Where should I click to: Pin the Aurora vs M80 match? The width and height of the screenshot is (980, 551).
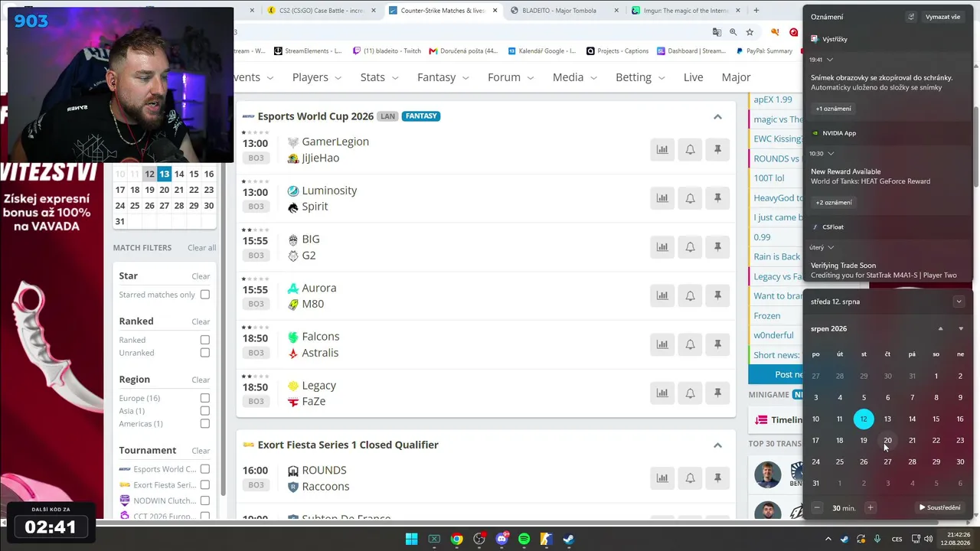pos(717,295)
